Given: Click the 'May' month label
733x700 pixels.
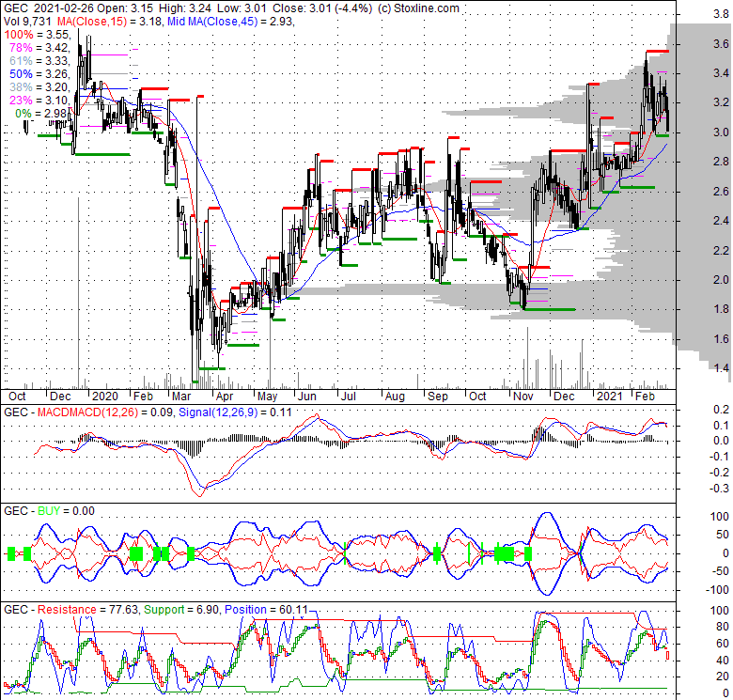Looking at the screenshot, I should click(268, 397).
